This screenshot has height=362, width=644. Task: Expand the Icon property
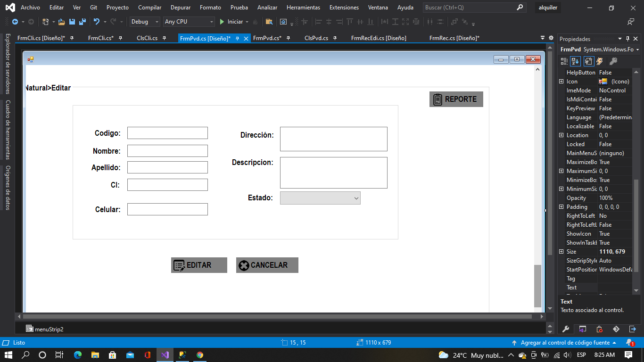pos(561,82)
